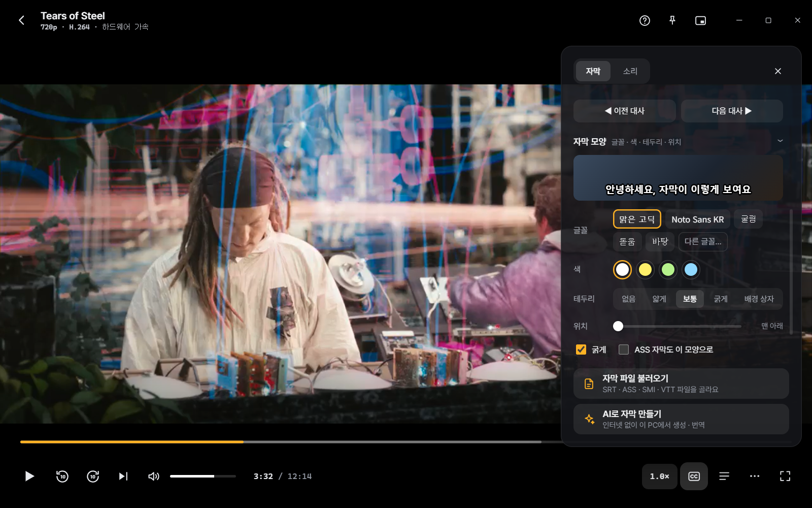Enter fullscreen mode

pyautogui.click(x=785, y=476)
